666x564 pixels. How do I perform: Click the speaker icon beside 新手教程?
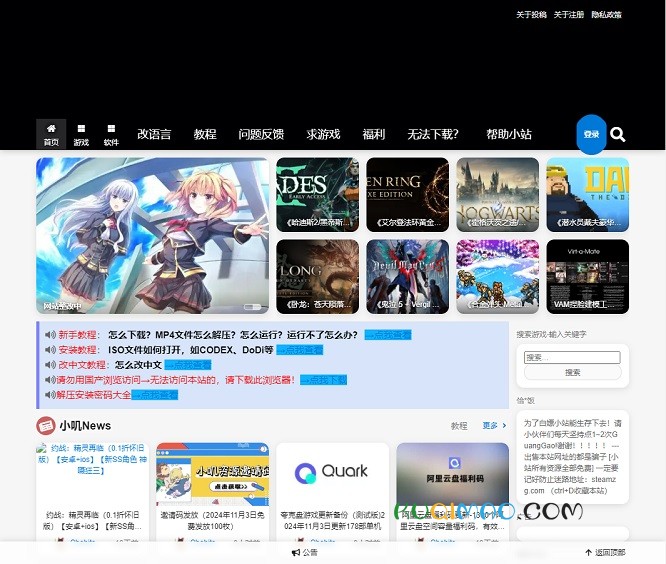click(x=50, y=335)
